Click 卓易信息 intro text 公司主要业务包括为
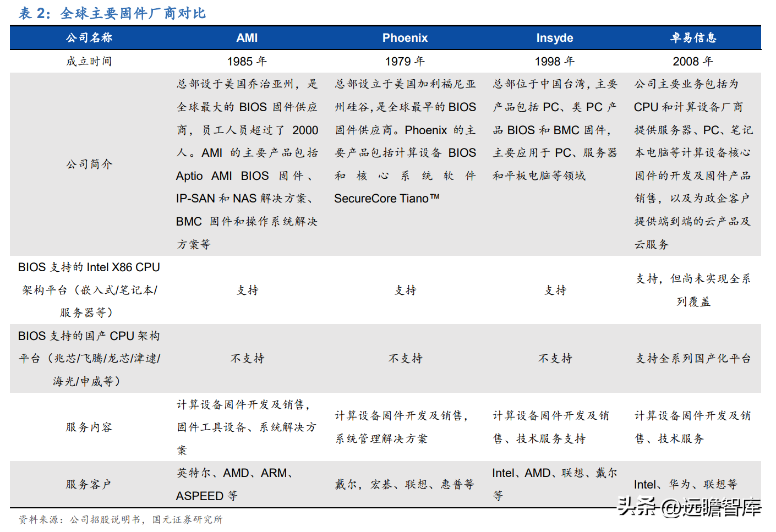Image resolution: width=776 pixels, height=532 pixels. (686, 84)
